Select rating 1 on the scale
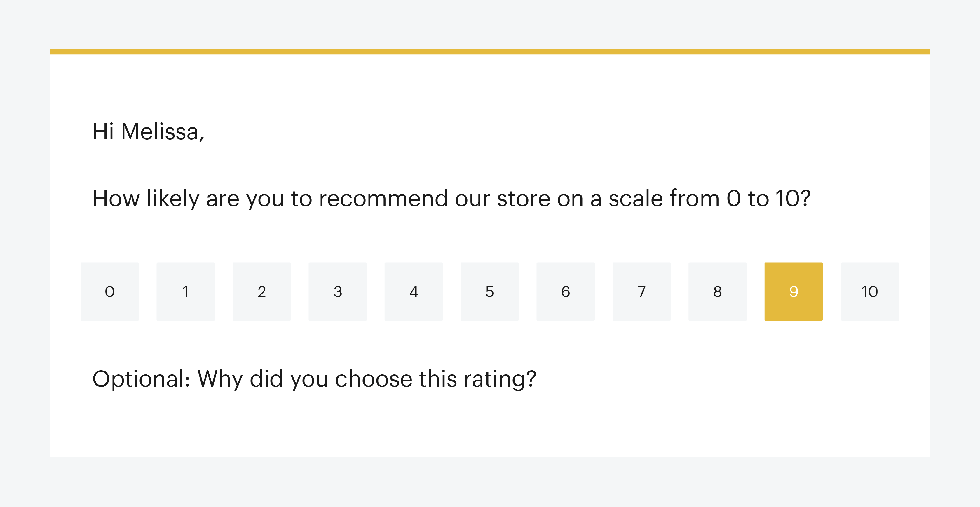Screen dimensions: 980x507 pos(186,291)
